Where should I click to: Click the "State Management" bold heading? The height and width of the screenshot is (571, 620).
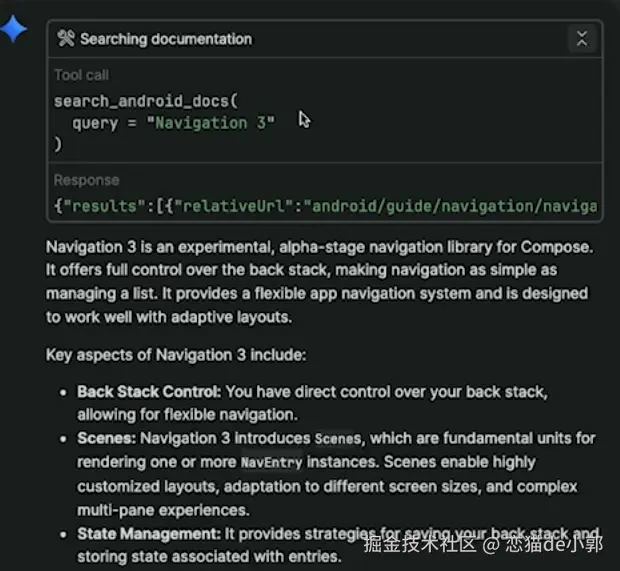click(x=148, y=534)
